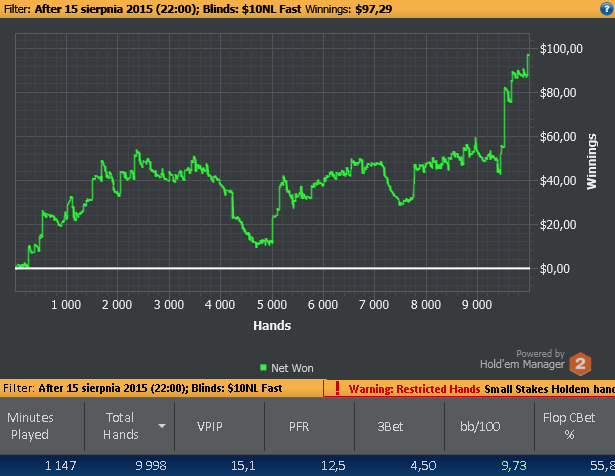Click the $60,00 axis label
Viewport: 615px width, 476px height.
click(x=558, y=136)
